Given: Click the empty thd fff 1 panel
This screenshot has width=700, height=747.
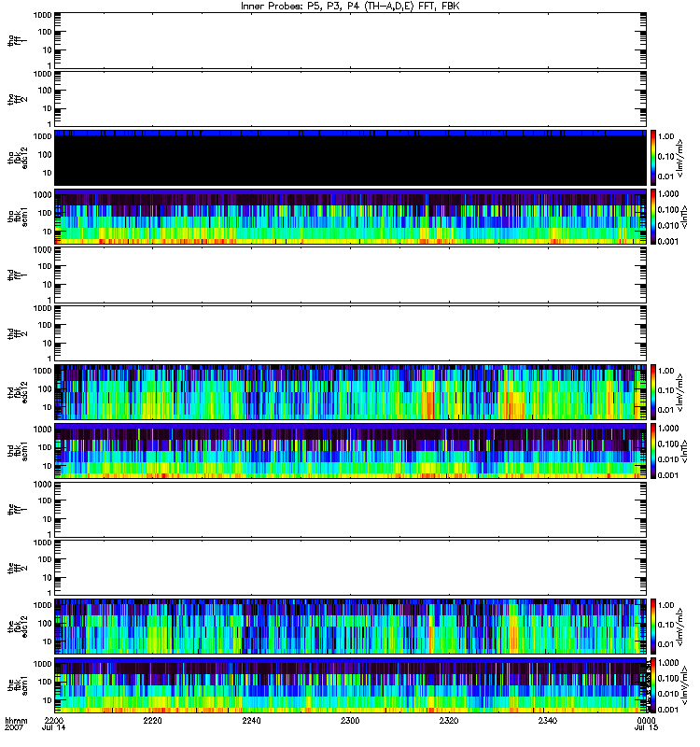Looking at the screenshot, I should click(x=350, y=275).
